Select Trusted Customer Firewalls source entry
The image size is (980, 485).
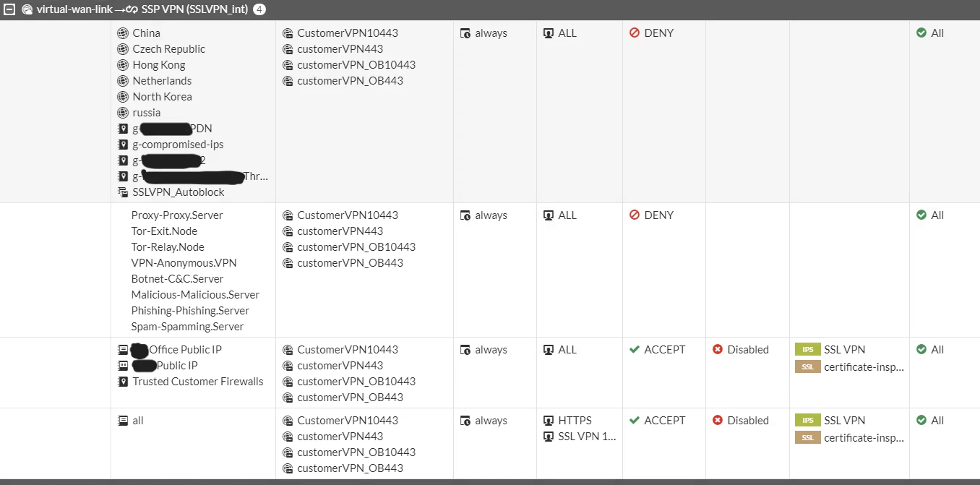pyautogui.click(x=198, y=382)
